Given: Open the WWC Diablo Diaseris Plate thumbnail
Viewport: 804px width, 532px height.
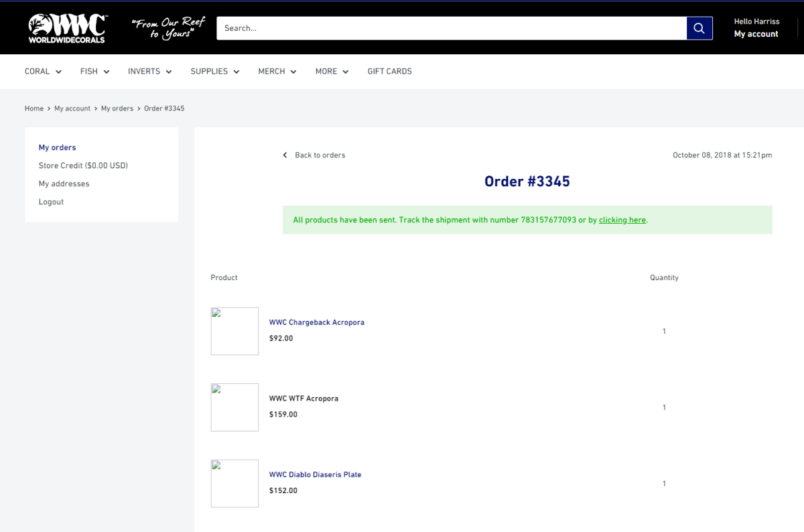Looking at the screenshot, I should click(x=234, y=483).
